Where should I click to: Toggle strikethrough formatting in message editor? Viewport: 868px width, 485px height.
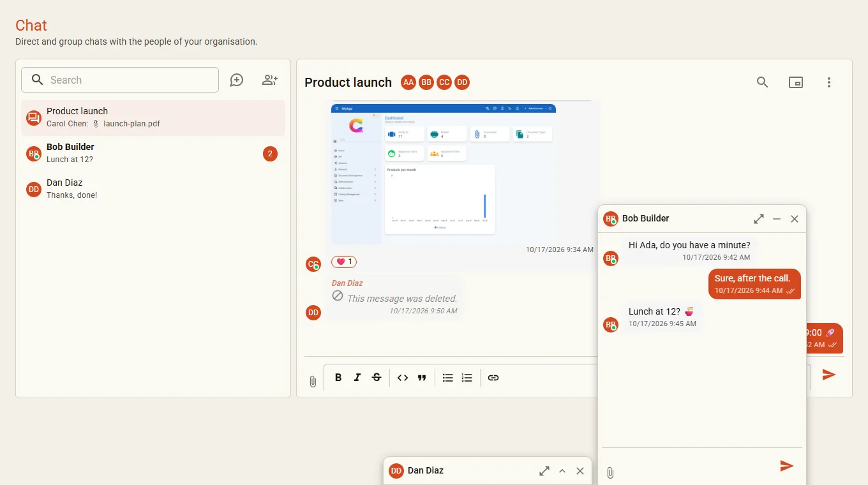coord(377,378)
